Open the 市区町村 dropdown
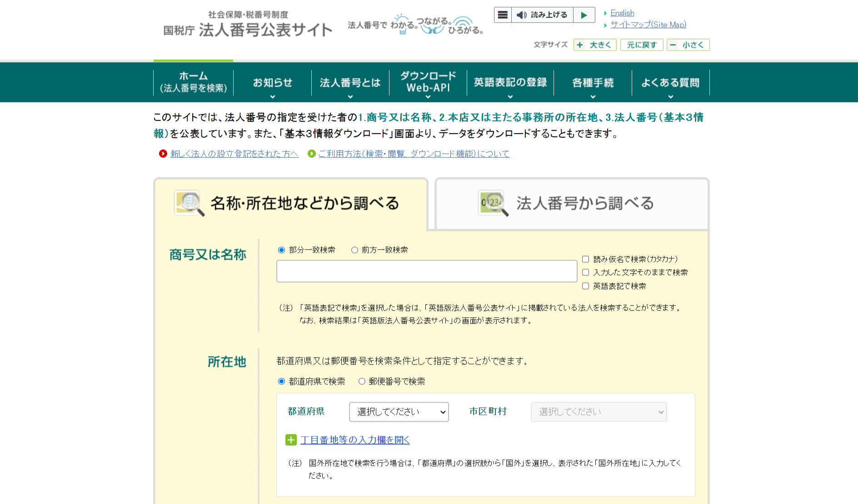 tap(599, 412)
